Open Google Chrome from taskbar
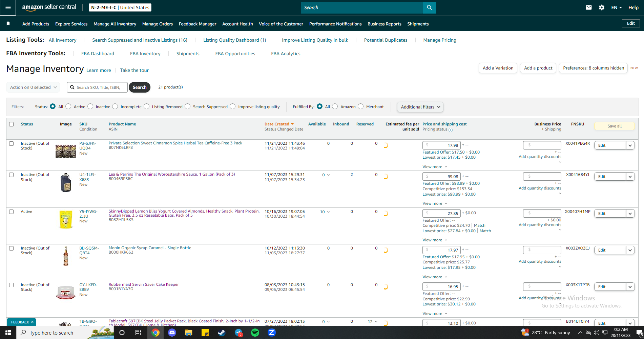The width and height of the screenshot is (644, 339). pos(155,333)
